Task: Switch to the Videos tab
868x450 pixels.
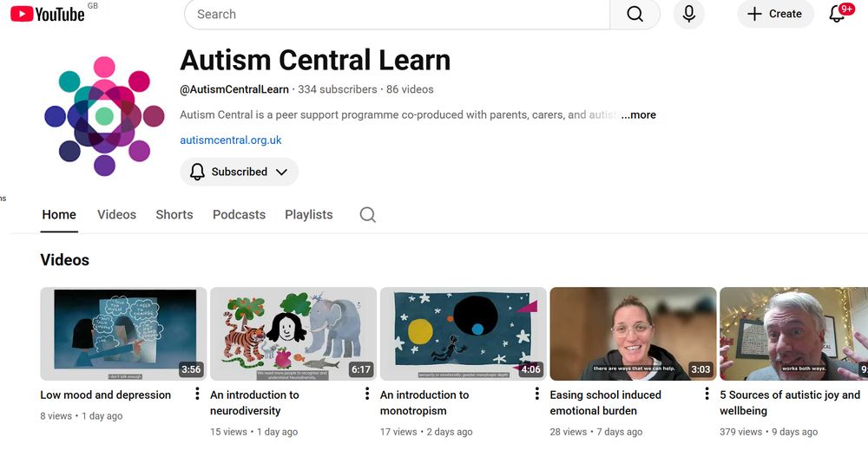Action: (x=117, y=214)
